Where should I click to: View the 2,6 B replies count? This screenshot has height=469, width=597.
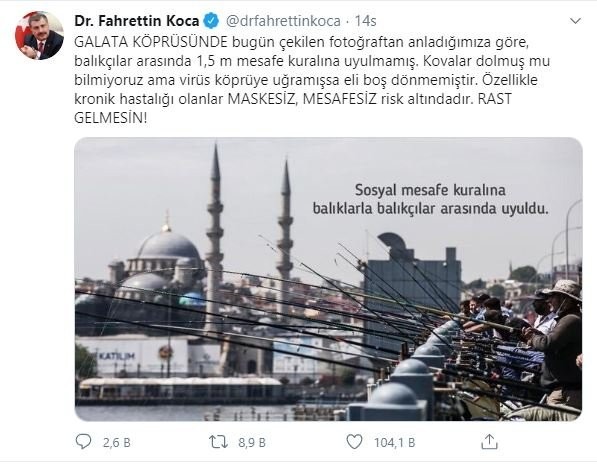point(117,442)
